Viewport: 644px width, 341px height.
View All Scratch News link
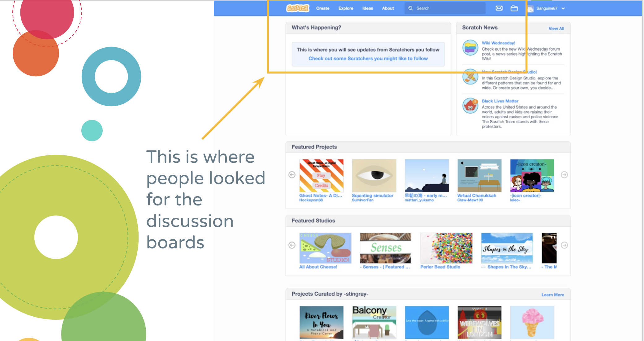click(556, 28)
